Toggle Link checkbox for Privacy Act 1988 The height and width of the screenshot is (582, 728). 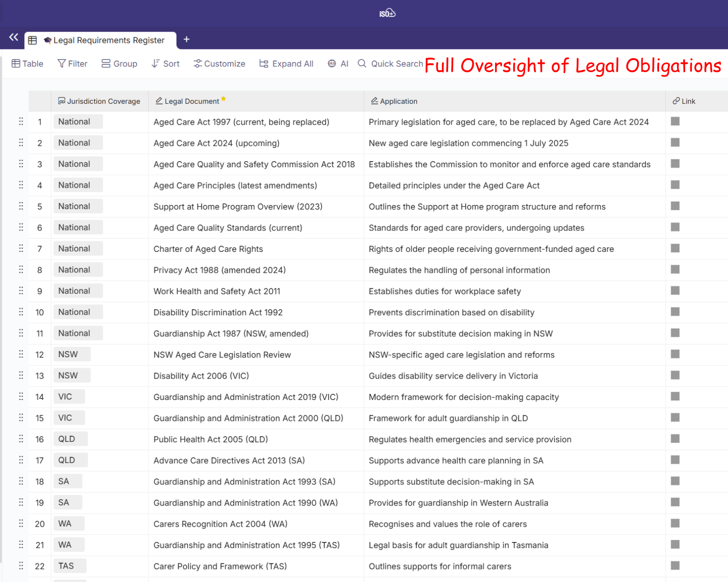675,270
